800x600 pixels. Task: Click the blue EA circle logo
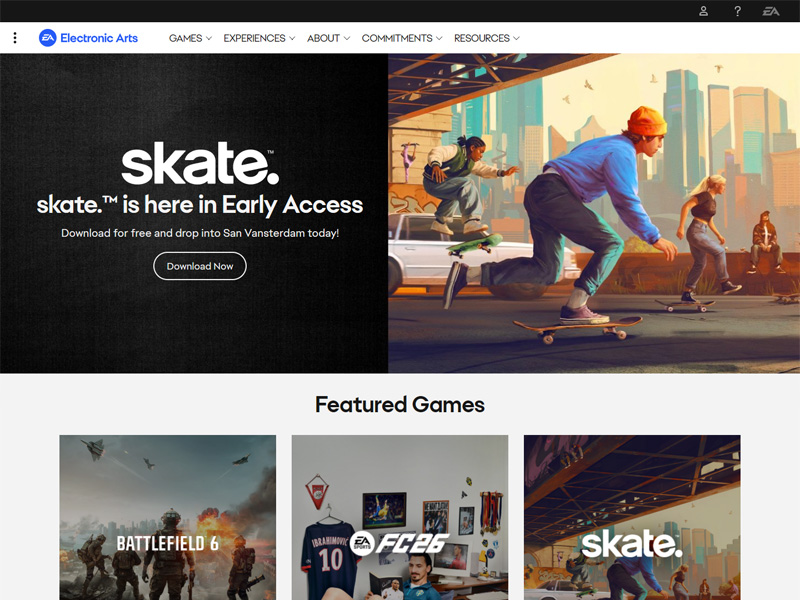[47, 38]
